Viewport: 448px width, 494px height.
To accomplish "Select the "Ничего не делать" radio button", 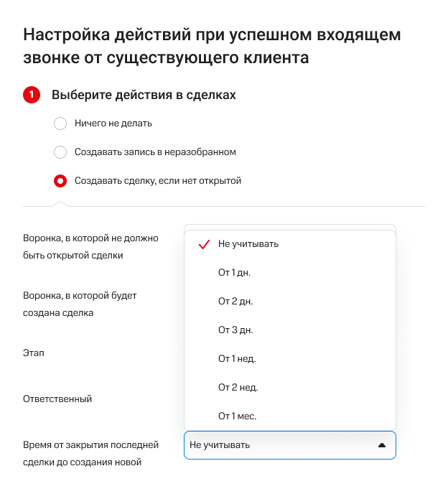I will (x=60, y=124).
